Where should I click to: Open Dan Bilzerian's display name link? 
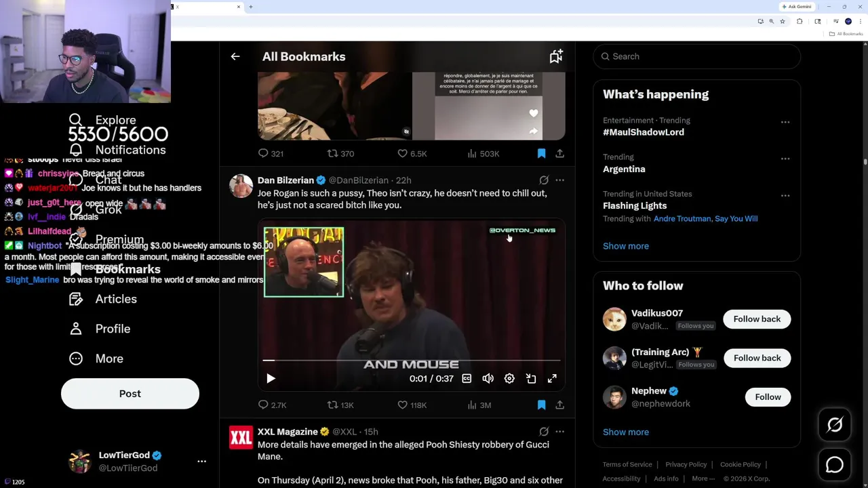[285, 180]
